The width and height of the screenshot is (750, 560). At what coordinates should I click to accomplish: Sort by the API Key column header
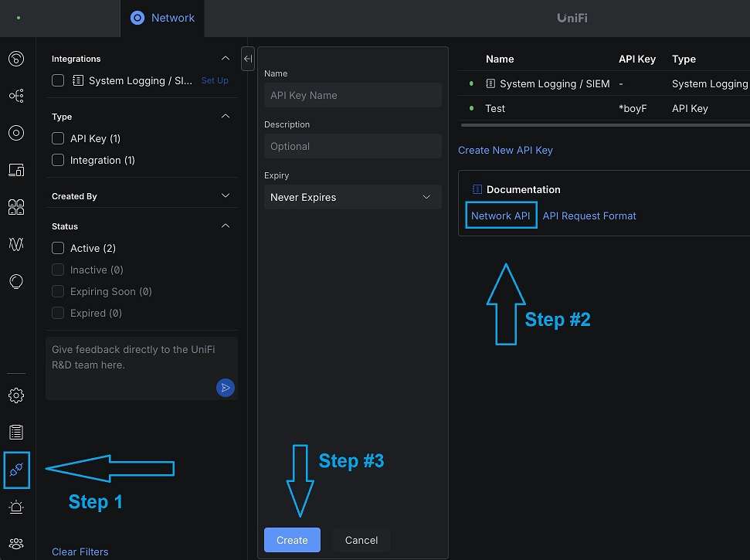tap(636, 59)
